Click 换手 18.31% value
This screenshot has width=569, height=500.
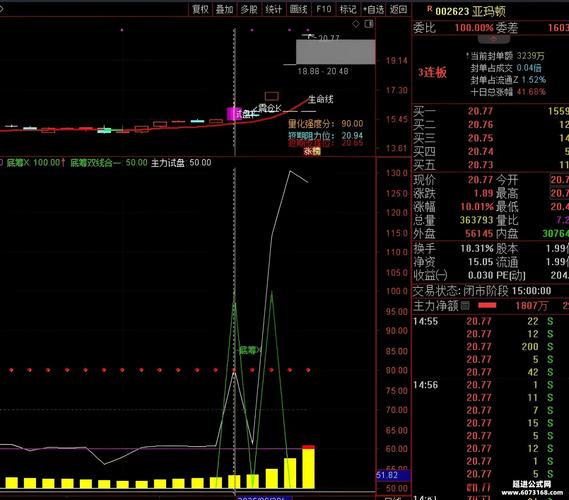[477, 249]
